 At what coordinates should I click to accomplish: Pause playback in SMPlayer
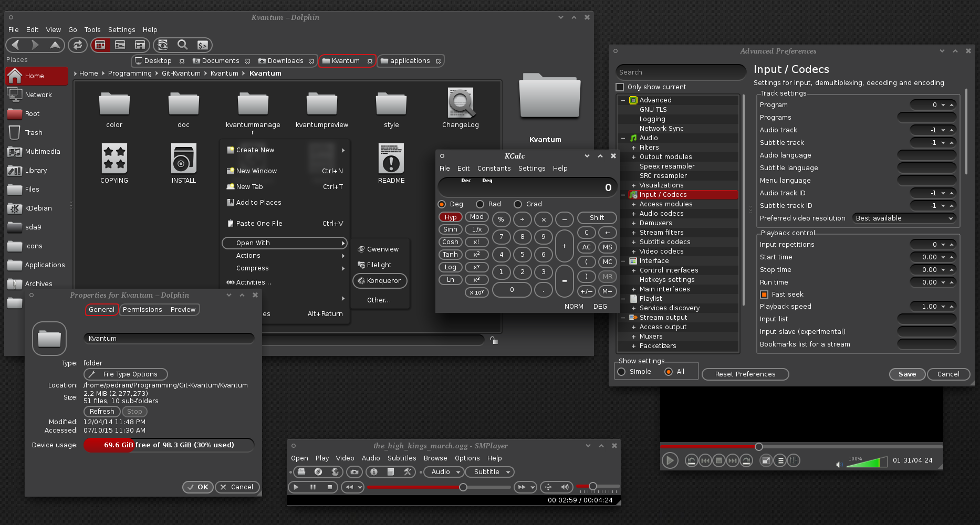click(x=313, y=487)
